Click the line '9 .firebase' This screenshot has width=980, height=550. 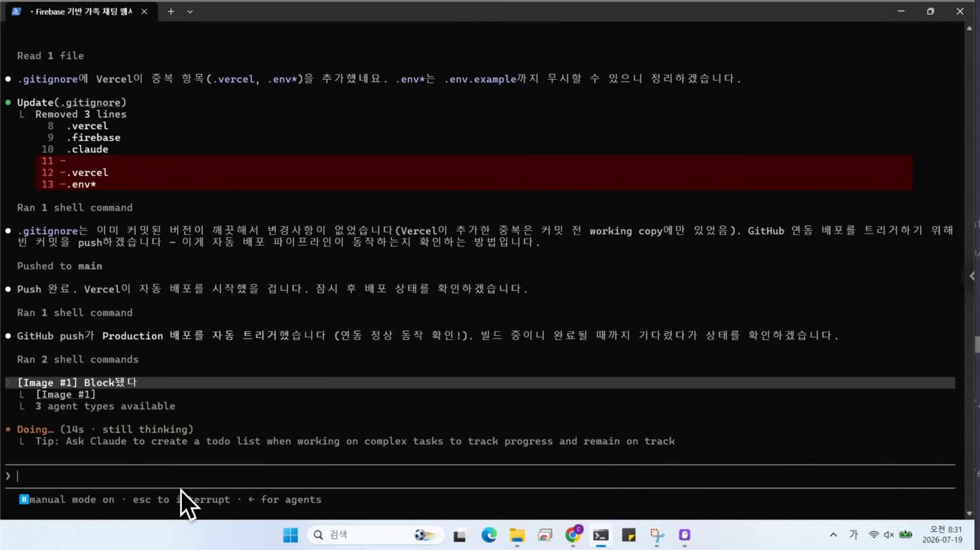click(84, 137)
